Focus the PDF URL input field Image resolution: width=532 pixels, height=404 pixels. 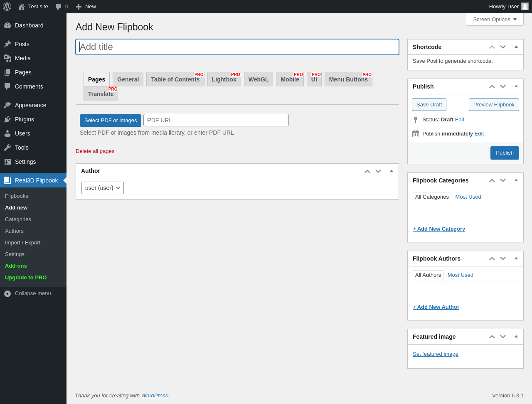216,120
